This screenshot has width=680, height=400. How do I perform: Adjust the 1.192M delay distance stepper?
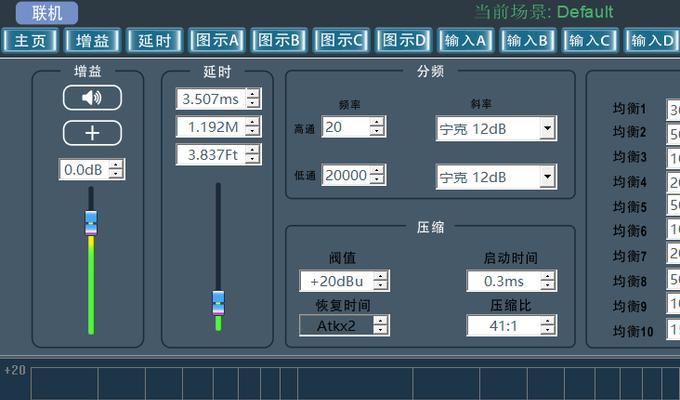click(252, 127)
